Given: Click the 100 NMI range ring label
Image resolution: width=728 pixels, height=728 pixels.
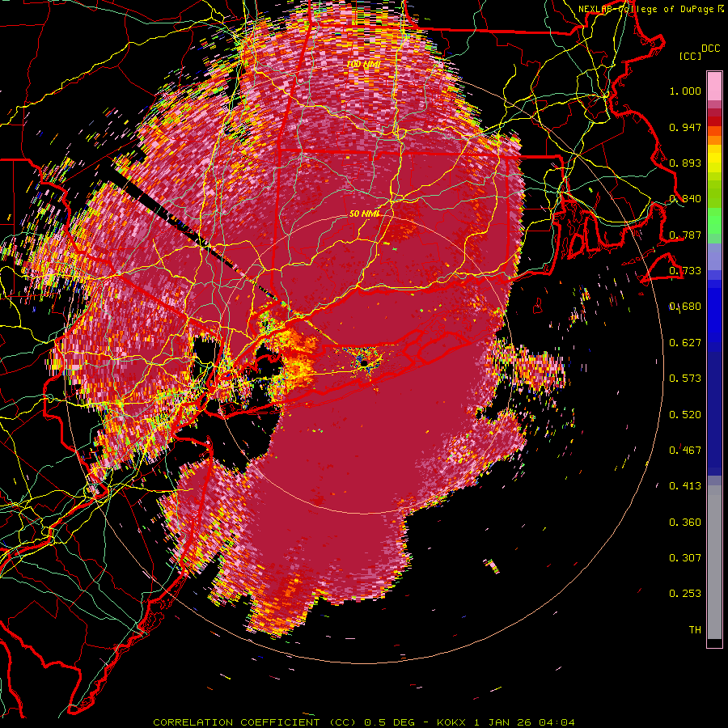Looking at the screenshot, I should point(363,64).
